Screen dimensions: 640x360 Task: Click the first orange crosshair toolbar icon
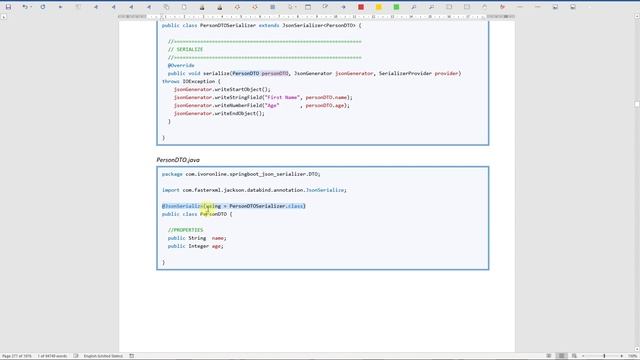click(237, 7)
